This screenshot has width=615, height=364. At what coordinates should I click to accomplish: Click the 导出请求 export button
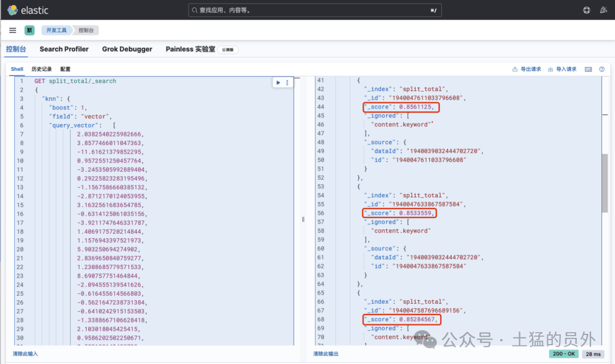[526, 69]
